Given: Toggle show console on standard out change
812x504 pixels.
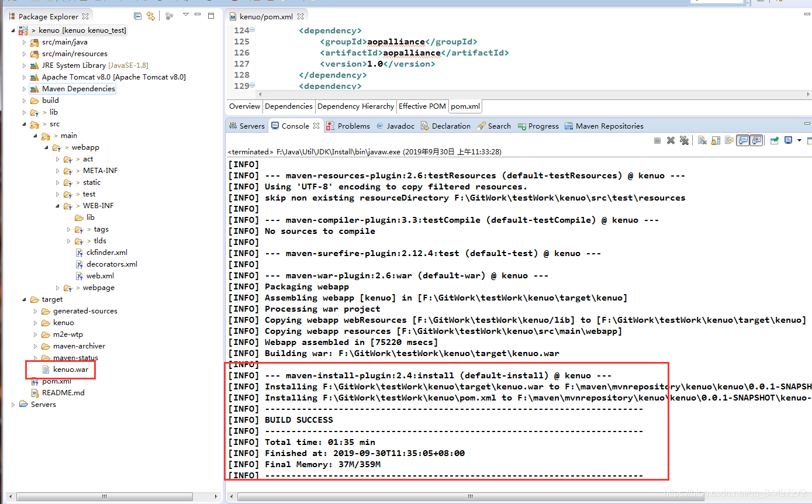Looking at the screenshot, I should tap(743, 140).
